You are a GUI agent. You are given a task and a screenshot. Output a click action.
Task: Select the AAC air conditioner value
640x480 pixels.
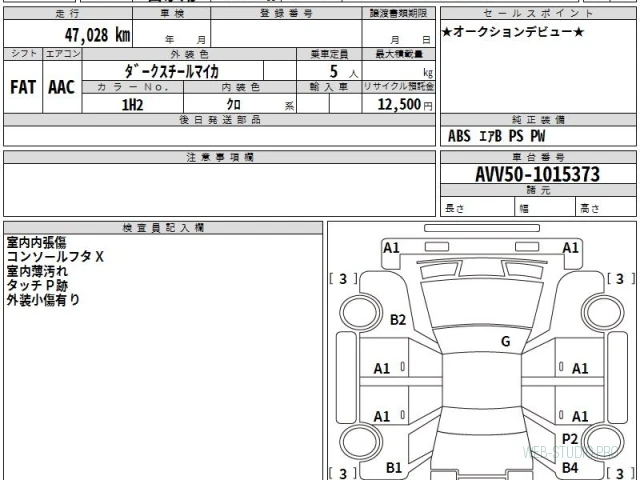pos(62,87)
